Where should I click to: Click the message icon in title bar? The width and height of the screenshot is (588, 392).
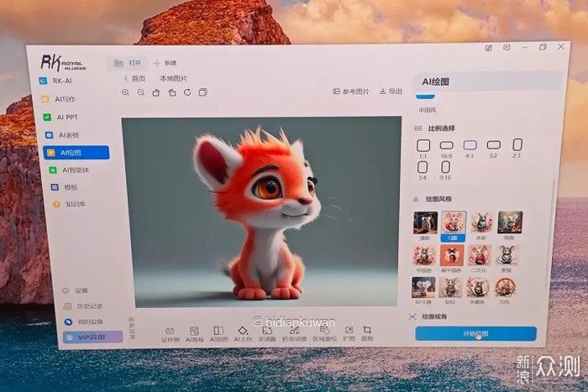pos(507,47)
